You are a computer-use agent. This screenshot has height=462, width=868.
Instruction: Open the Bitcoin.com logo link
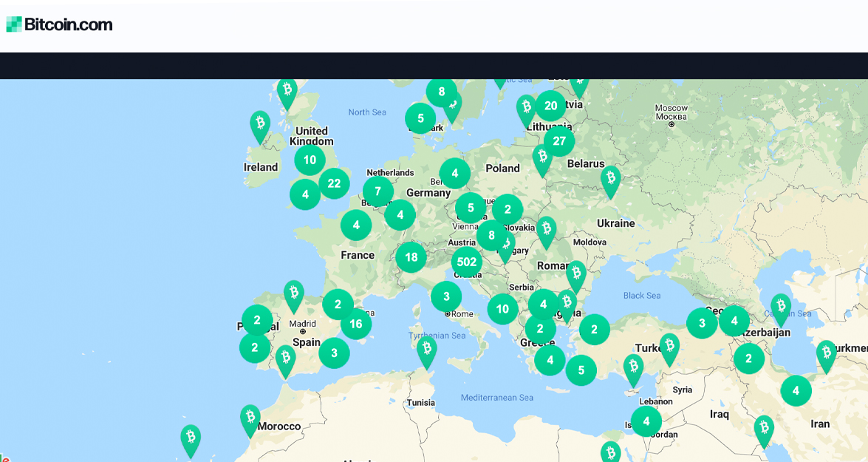[59, 24]
